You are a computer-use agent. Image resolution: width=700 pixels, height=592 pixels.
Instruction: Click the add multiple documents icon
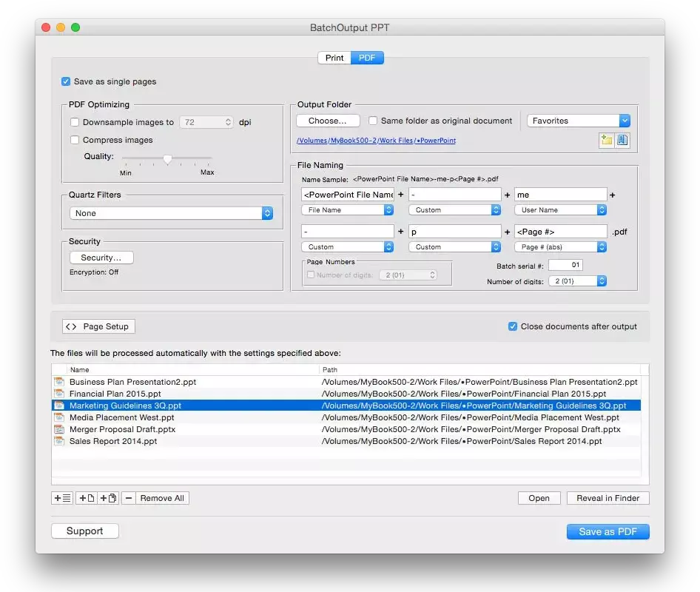(x=108, y=498)
